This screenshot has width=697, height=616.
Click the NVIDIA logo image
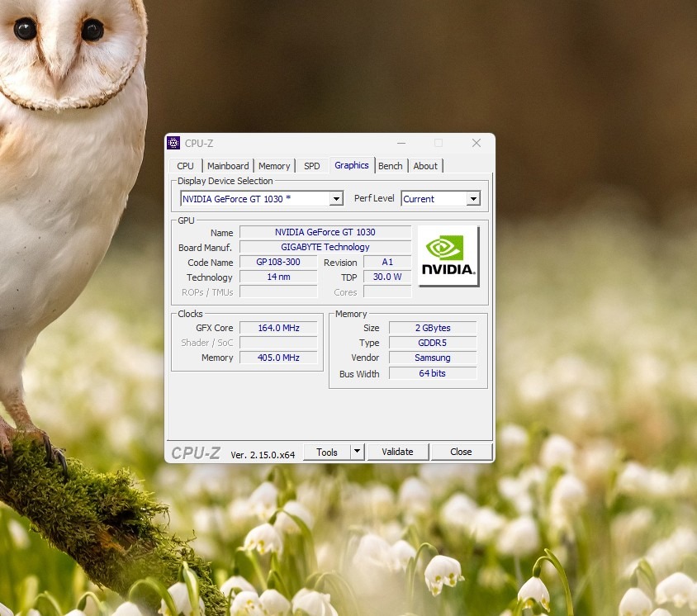(x=448, y=256)
